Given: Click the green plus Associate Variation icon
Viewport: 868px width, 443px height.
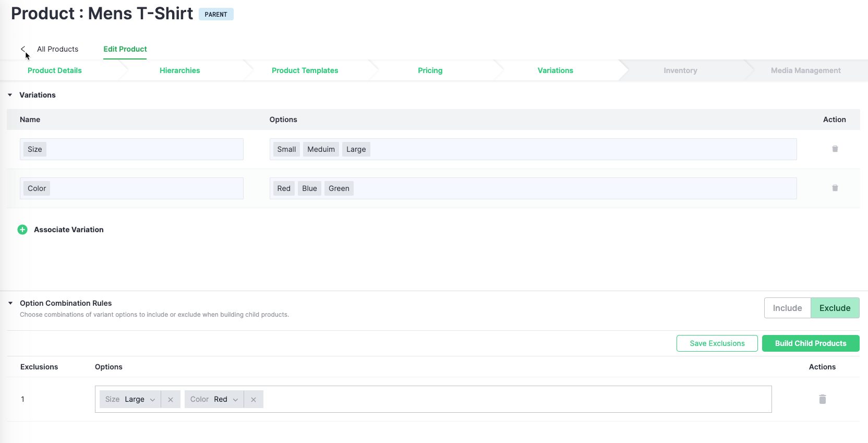Looking at the screenshot, I should pyautogui.click(x=22, y=230).
